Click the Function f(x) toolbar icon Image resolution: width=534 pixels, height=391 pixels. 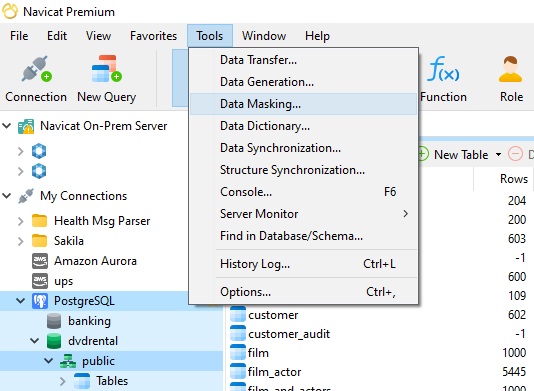443,69
